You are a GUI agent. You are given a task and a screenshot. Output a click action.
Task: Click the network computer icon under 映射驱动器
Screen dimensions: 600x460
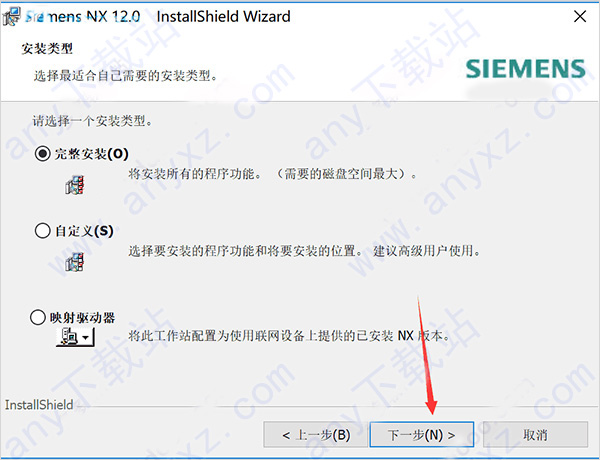coord(69,337)
